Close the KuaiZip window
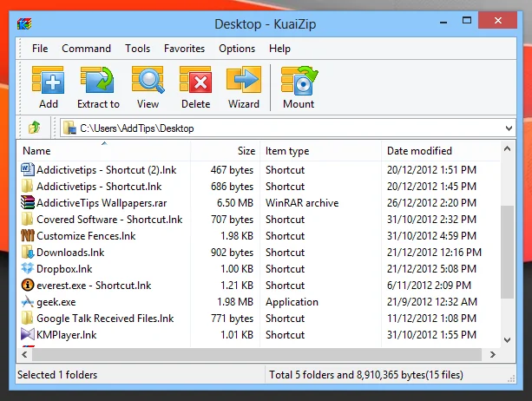 tap(498, 20)
